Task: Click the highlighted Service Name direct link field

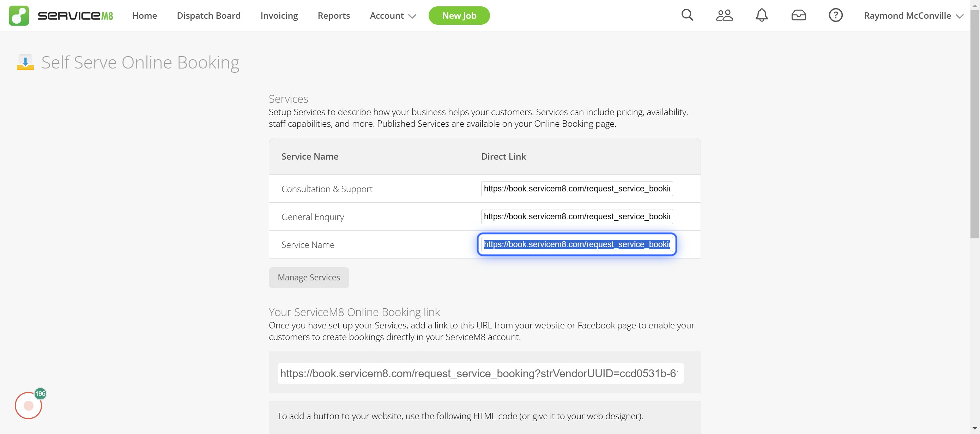Action: [576, 244]
